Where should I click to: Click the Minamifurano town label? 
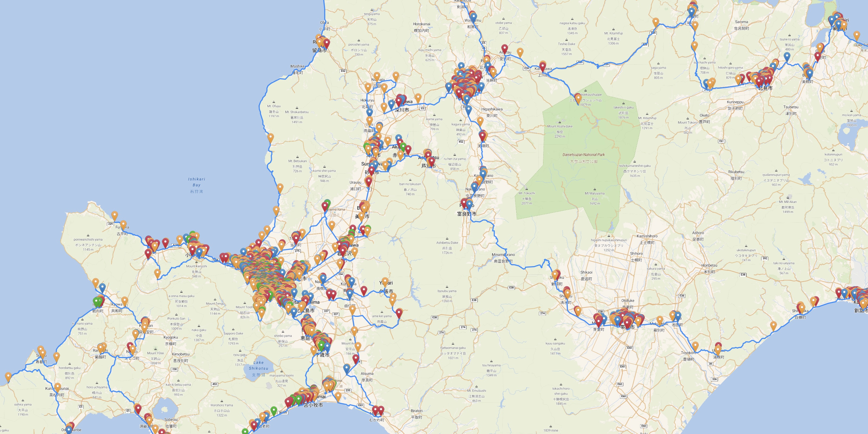pyautogui.click(x=503, y=255)
